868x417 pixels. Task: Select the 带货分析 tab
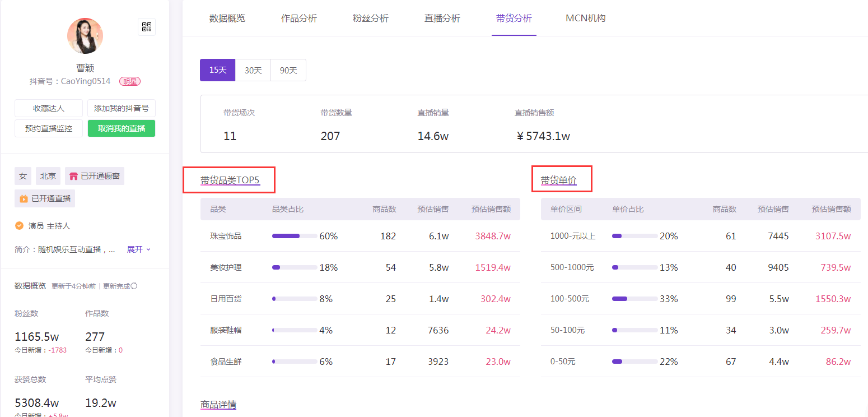point(514,18)
